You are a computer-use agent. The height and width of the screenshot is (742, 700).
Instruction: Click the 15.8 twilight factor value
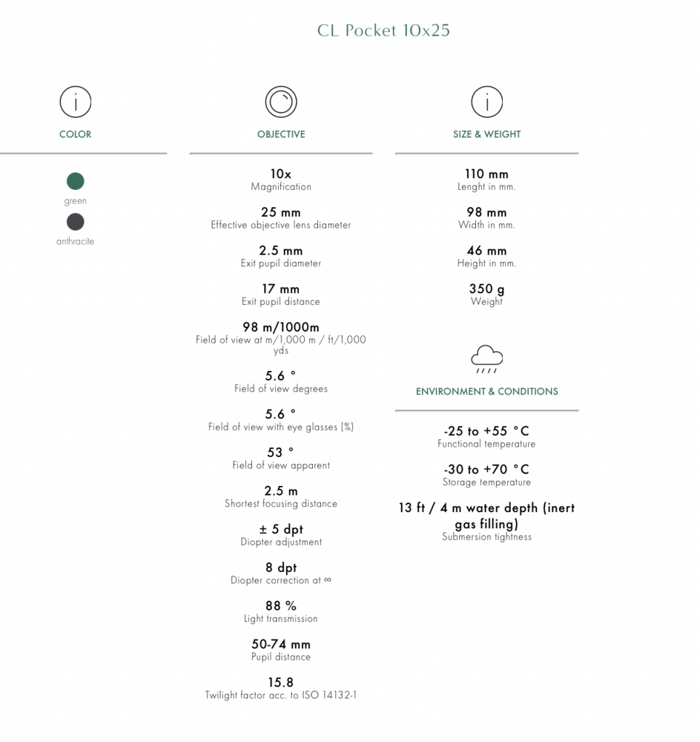(281, 683)
